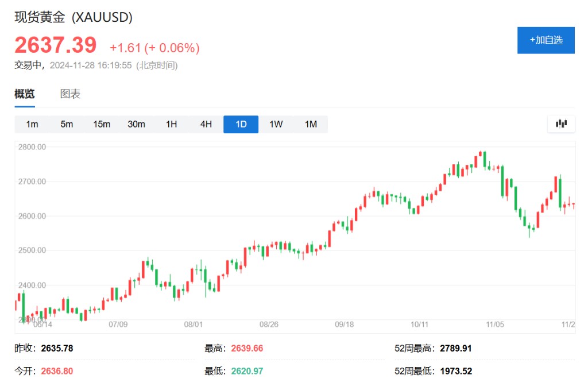Click the peak candle near 2789 high
This screenshot has width=588, height=382.
[485, 160]
